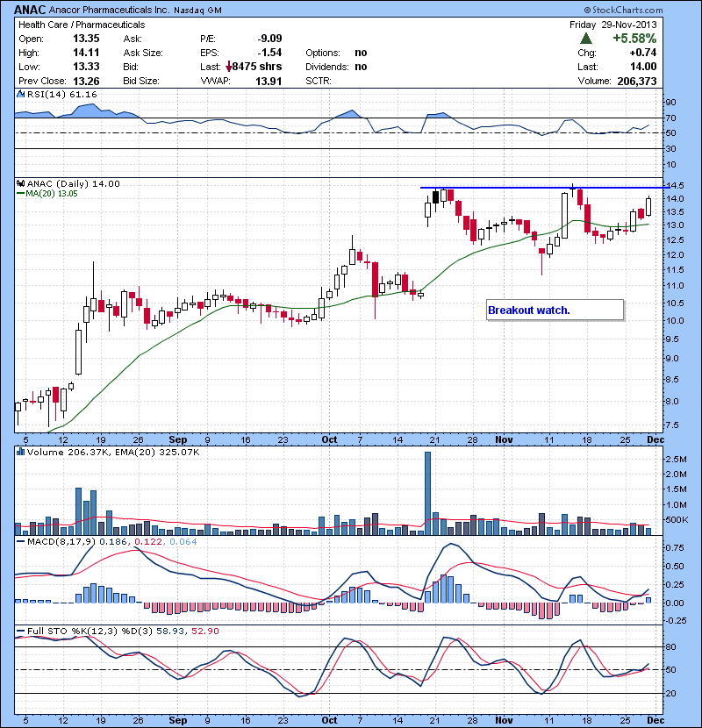Click the RSI 70 level axis label
Viewport: 702px width, 728px height.
tap(671, 118)
